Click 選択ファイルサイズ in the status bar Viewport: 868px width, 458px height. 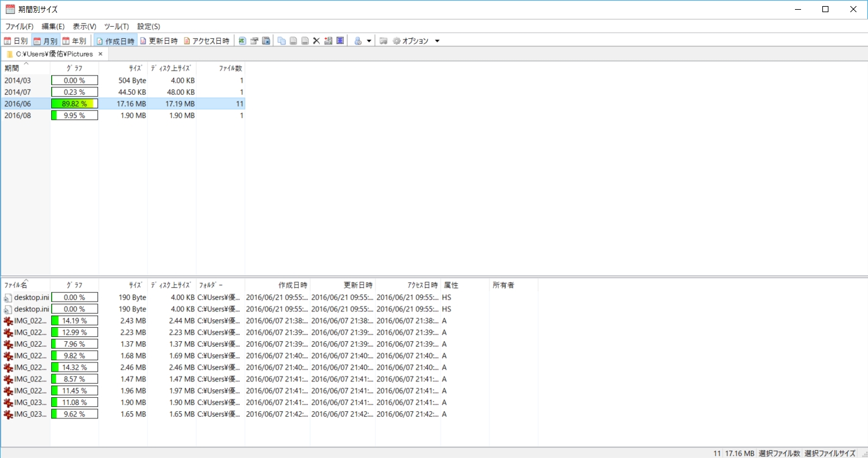tap(830, 453)
